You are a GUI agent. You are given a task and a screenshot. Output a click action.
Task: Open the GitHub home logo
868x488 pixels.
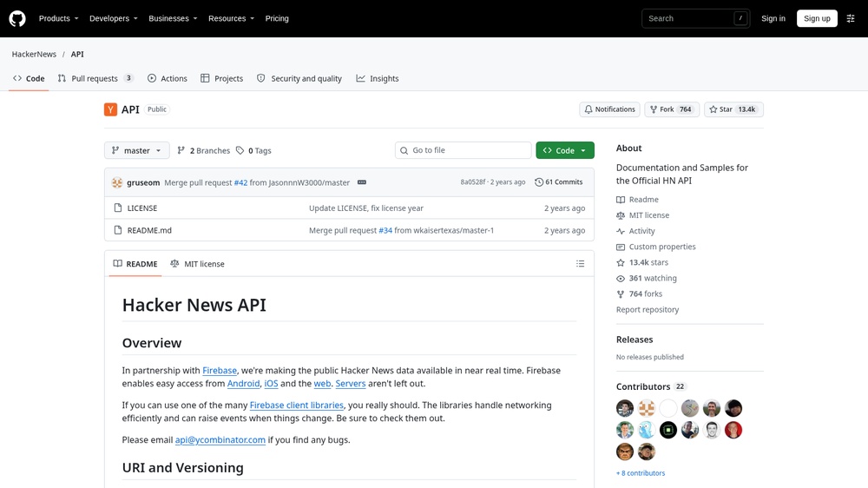coord(17,18)
